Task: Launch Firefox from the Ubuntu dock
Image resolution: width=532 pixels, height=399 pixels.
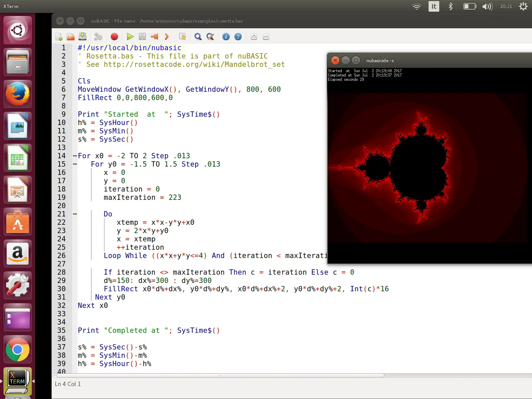Action: click(x=18, y=94)
